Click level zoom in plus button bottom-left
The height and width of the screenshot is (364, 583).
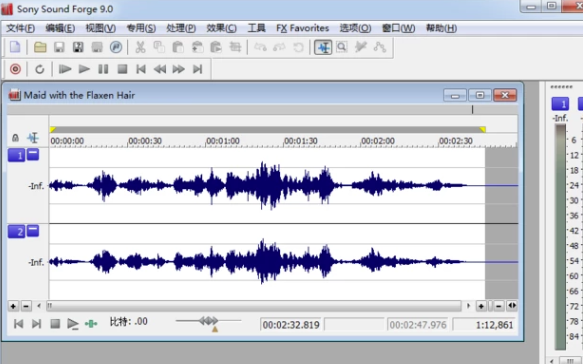coord(13,306)
